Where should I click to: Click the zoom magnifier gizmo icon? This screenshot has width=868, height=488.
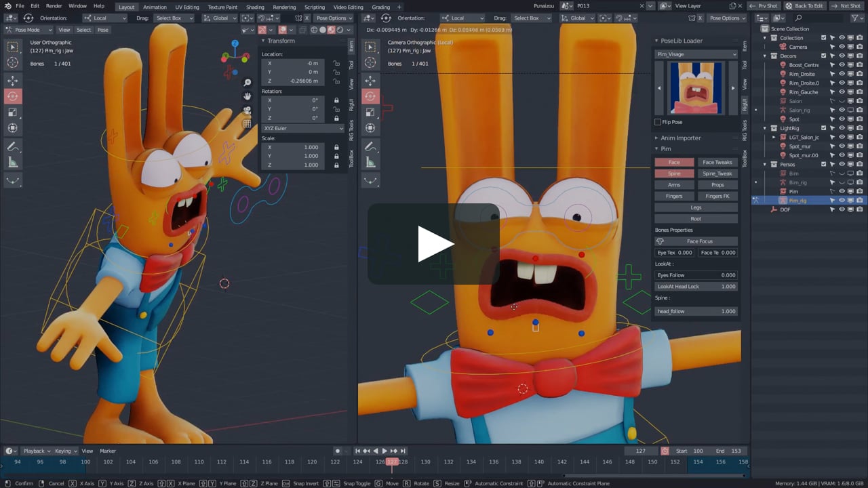point(248,83)
